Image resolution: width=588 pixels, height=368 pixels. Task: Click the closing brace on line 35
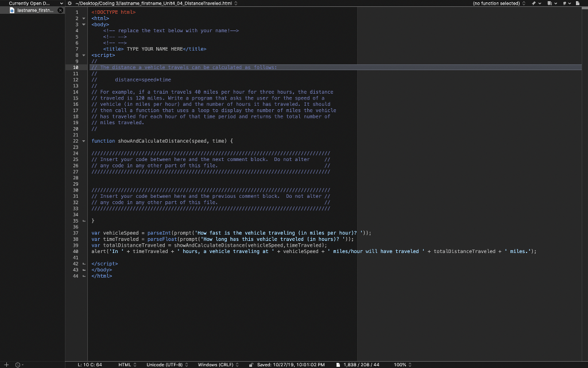click(x=93, y=221)
